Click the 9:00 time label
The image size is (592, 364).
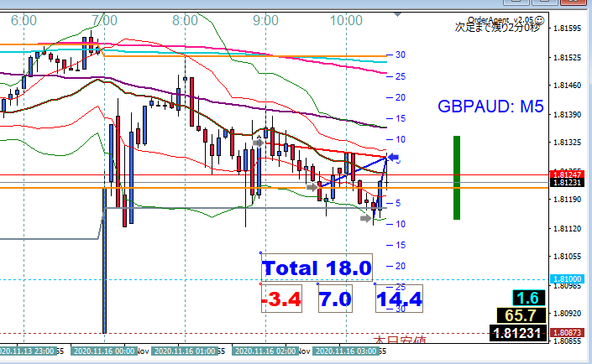point(266,20)
